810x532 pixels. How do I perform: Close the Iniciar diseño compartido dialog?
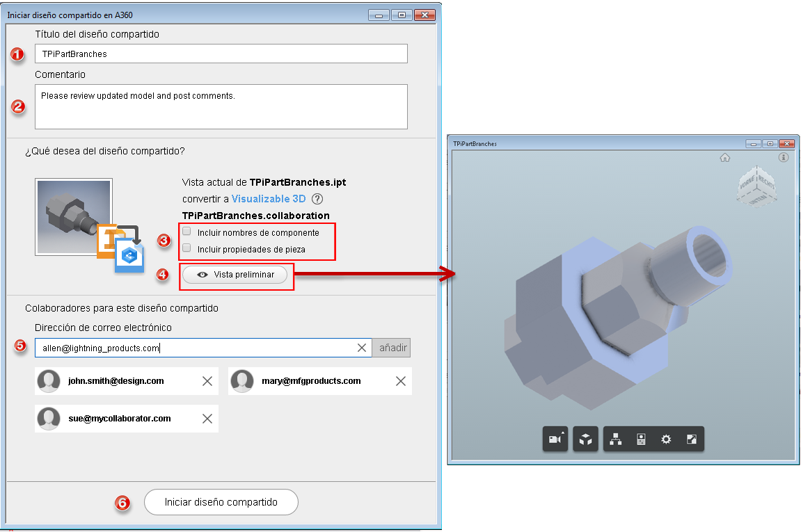click(x=424, y=15)
